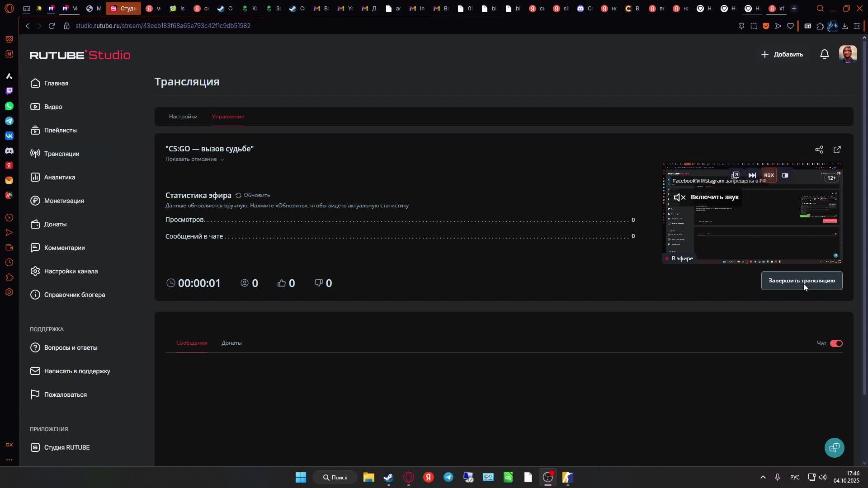The width and height of the screenshot is (868, 488).
Task: Open Трансляции in sidebar
Action: [x=55, y=154]
